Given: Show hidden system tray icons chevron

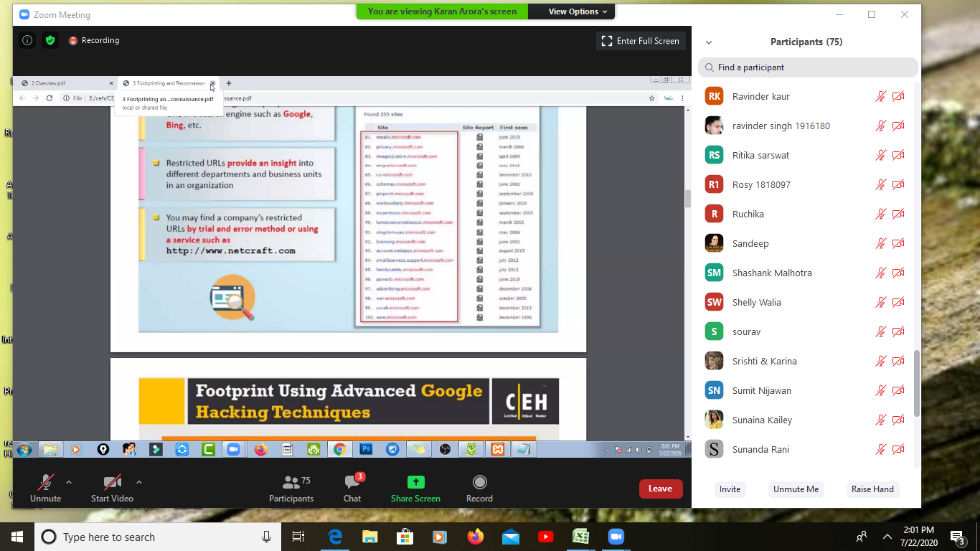Looking at the screenshot, I should tap(887, 537).
